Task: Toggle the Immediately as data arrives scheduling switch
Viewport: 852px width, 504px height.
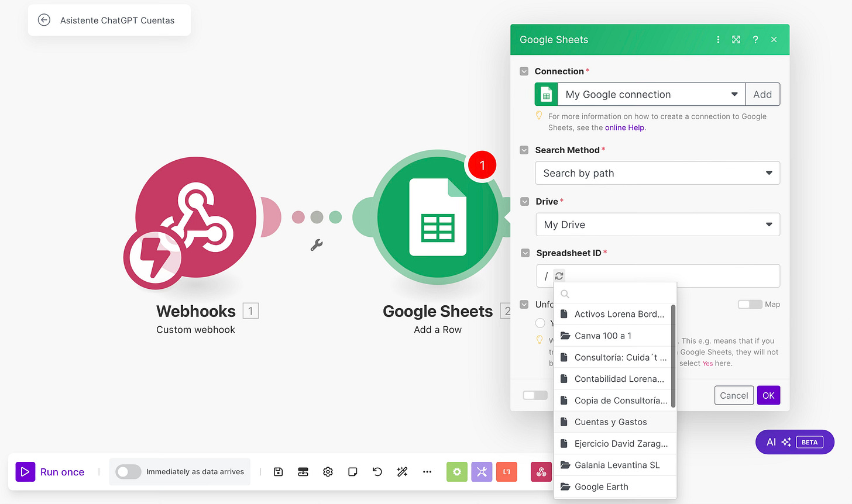Action: tap(128, 472)
